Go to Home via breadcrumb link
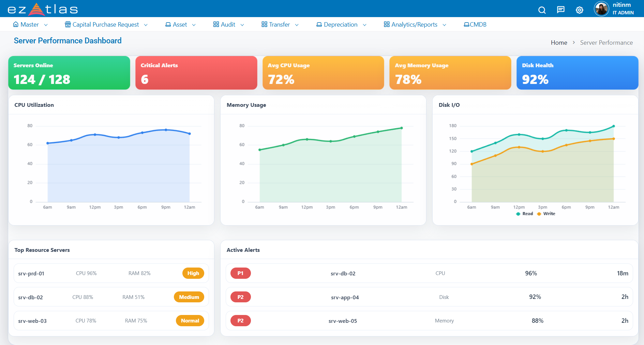Image resolution: width=644 pixels, height=345 pixels. click(559, 43)
